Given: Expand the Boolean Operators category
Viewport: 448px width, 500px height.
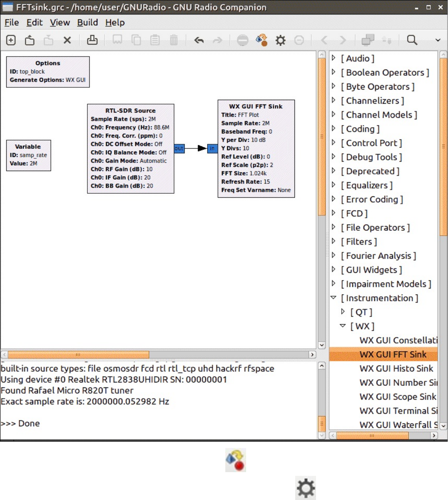Looking at the screenshot, I should [333, 72].
